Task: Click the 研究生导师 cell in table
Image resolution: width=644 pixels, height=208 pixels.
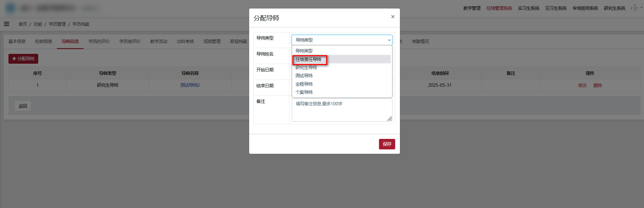Action: pos(108,85)
